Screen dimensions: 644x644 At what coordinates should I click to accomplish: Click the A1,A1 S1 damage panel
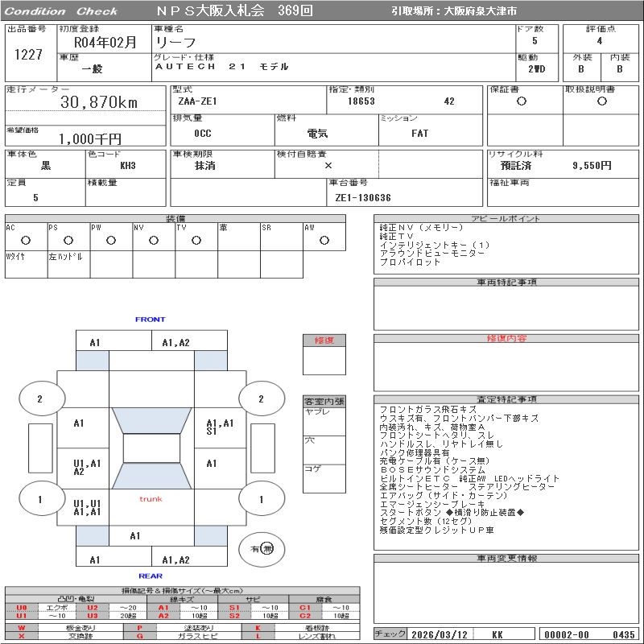pyautogui.click(x=220, y=427)
